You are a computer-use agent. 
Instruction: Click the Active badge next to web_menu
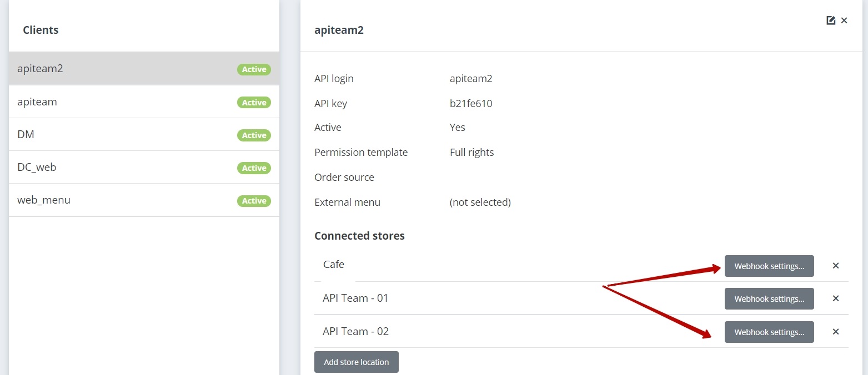coord(254,201)
